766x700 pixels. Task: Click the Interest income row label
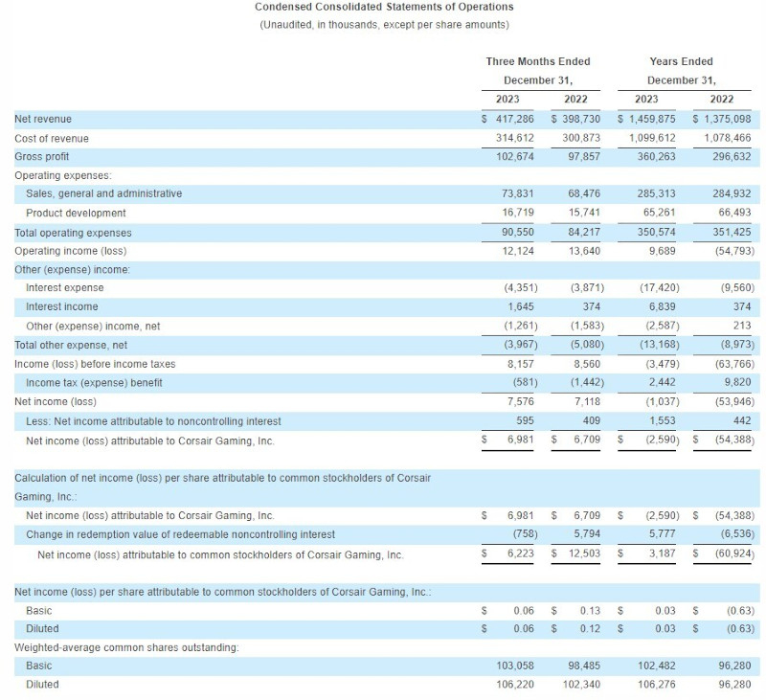pos(62,306)
